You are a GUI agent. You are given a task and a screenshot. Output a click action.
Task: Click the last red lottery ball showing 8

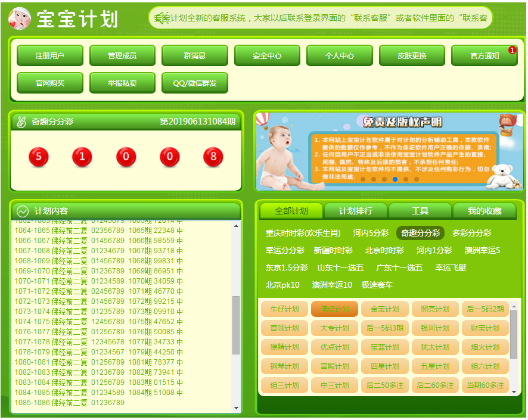pyautogui.click(x=213, y=157)
